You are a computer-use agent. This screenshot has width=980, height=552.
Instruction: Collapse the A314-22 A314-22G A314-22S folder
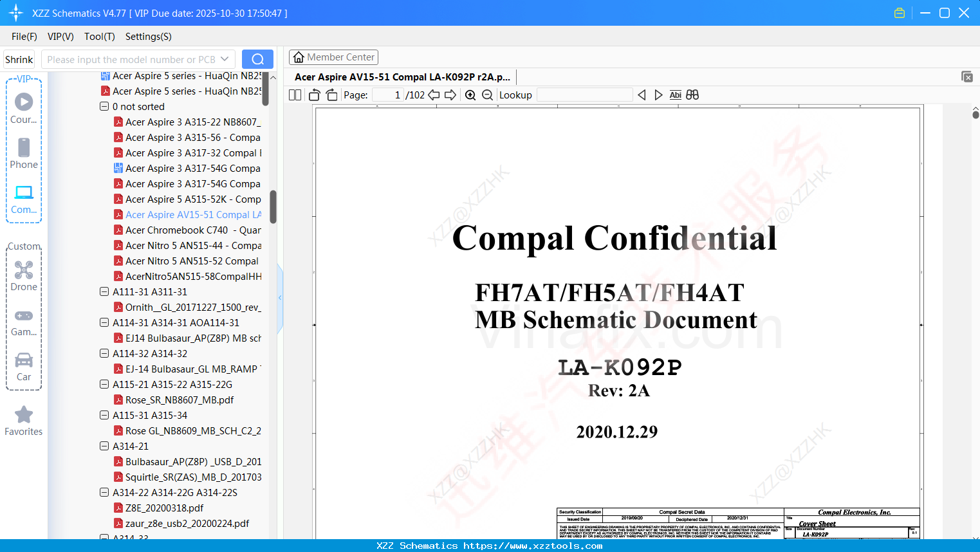pos(104,492)
